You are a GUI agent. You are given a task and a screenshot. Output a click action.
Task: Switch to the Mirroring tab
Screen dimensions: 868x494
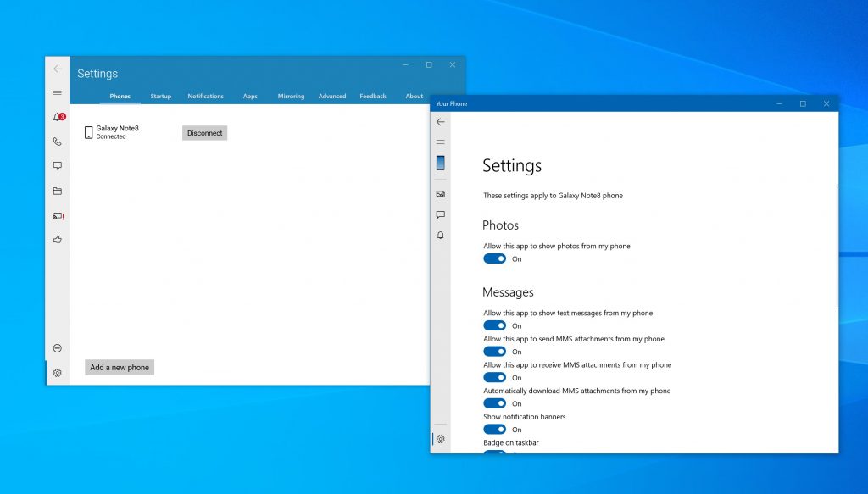[291, 97]
